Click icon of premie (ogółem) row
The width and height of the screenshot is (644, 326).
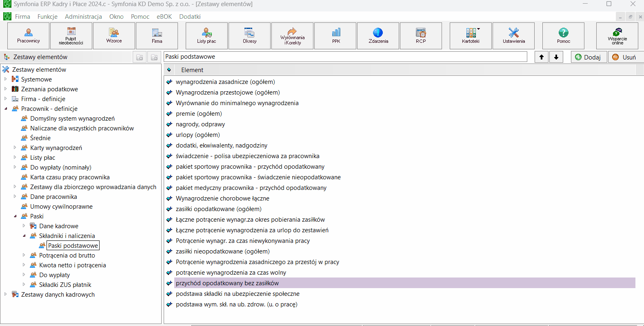tap(169, 114)
